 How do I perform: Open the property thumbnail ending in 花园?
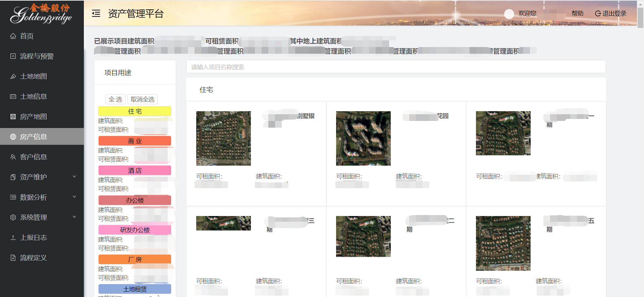(363, 138)
